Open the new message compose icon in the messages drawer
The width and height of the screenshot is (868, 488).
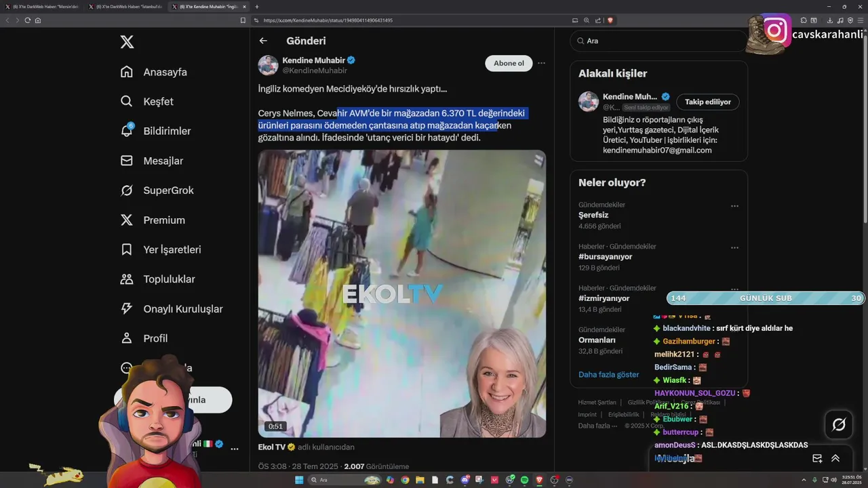tap(817, 459)
